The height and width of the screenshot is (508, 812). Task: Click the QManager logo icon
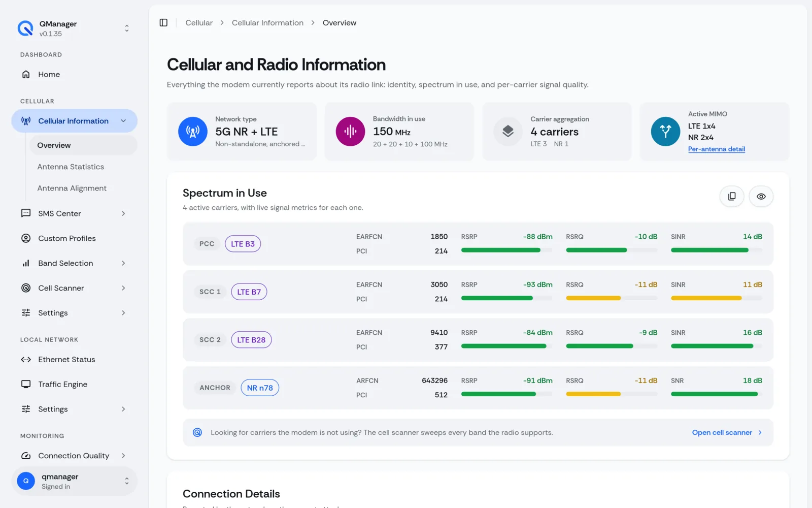pos(25,28)
